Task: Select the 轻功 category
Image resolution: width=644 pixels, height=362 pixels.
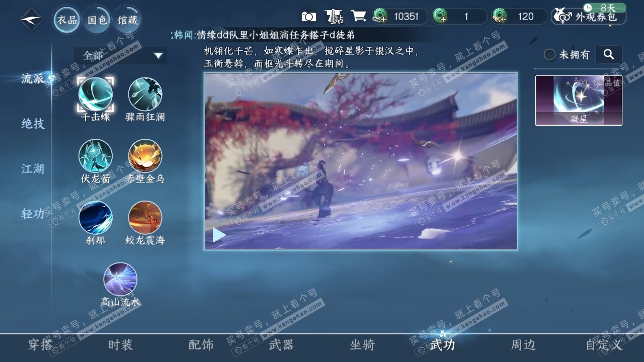Action: (33, 214)
